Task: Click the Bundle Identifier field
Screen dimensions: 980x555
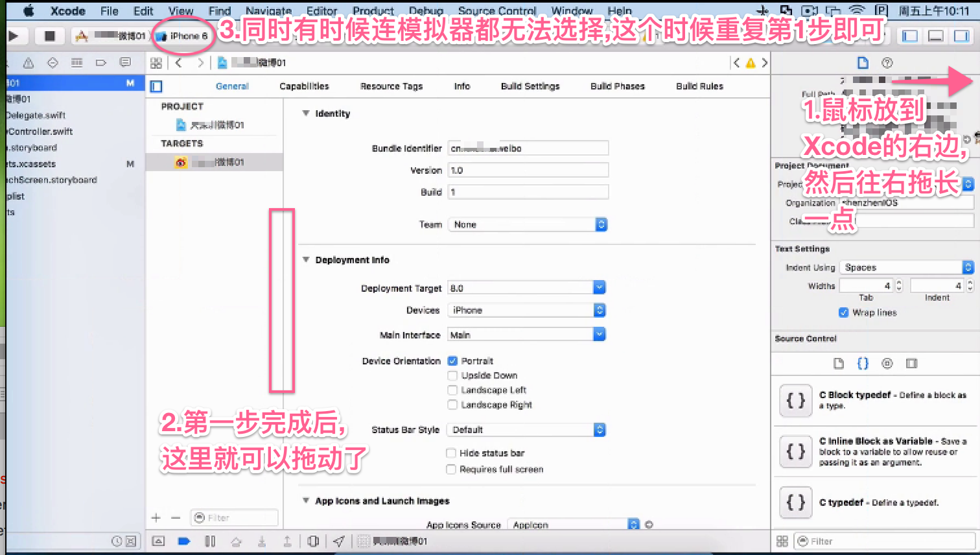Action: pos(528,148)
